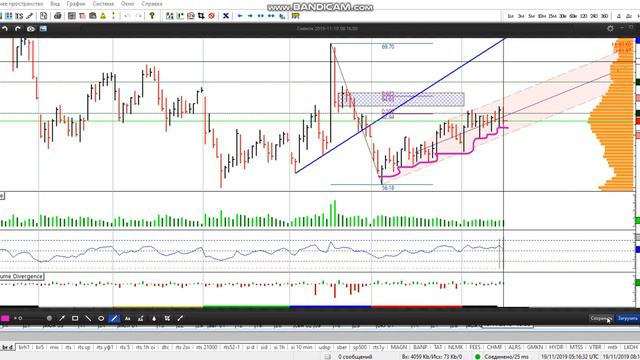Select the 60м timeframe button
The width and height of the screenshot is (640, 360).
(x=573, y=16)
